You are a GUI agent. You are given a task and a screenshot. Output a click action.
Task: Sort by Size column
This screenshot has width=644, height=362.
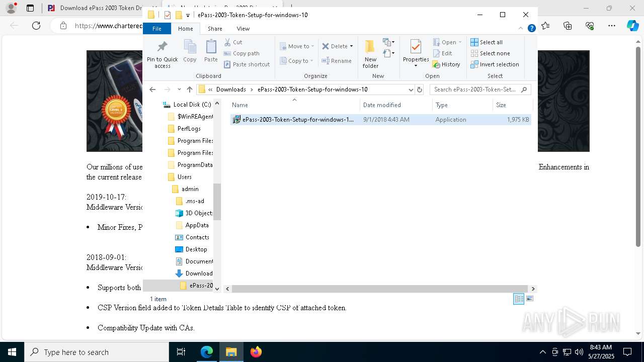coord(512,105)
